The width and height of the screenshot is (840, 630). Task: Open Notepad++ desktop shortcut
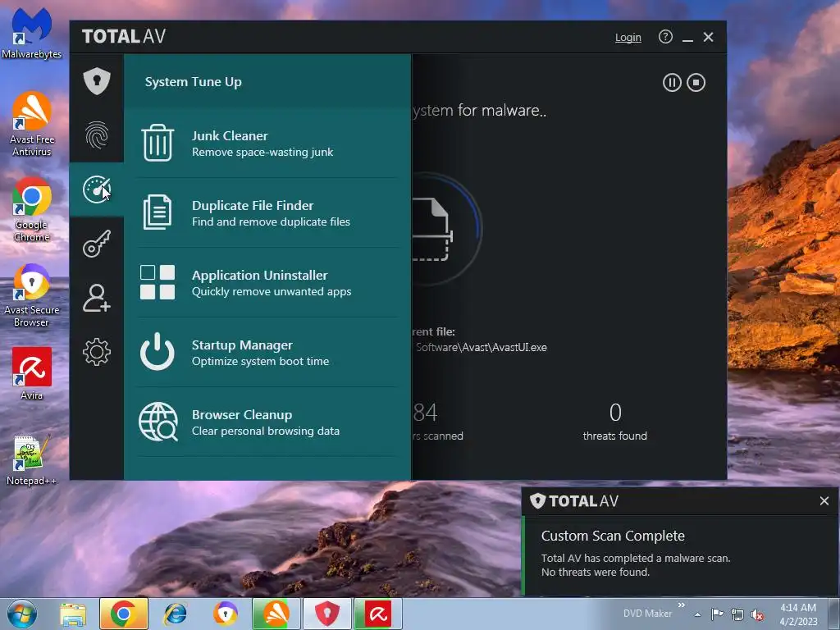click(x=32, y=460)
